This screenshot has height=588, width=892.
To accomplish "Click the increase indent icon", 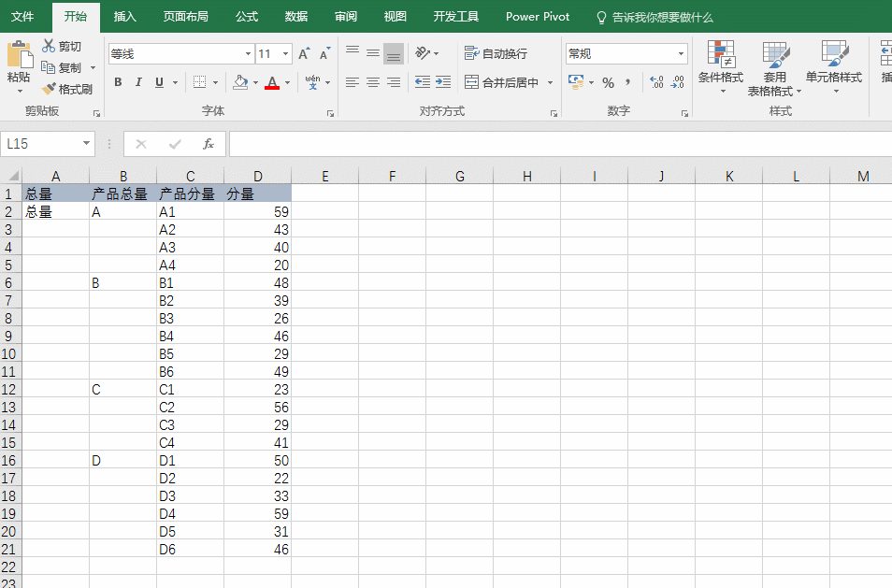I will point(443,82).
